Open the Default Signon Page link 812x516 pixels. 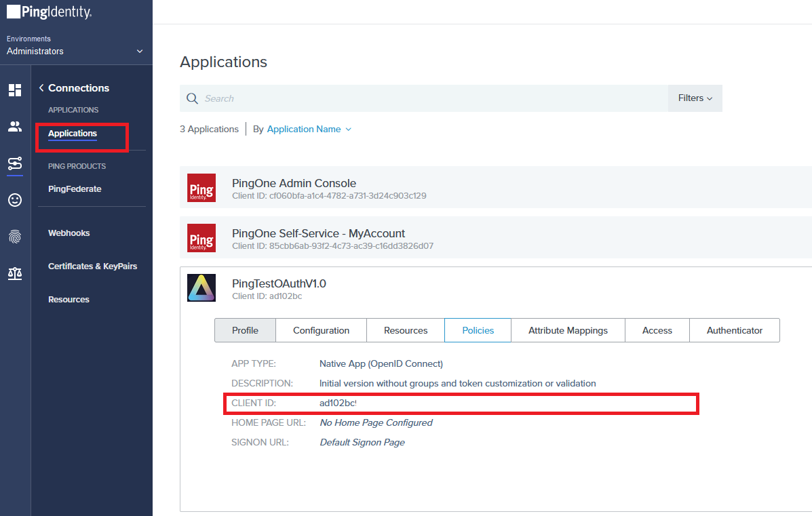coord(362,441)
